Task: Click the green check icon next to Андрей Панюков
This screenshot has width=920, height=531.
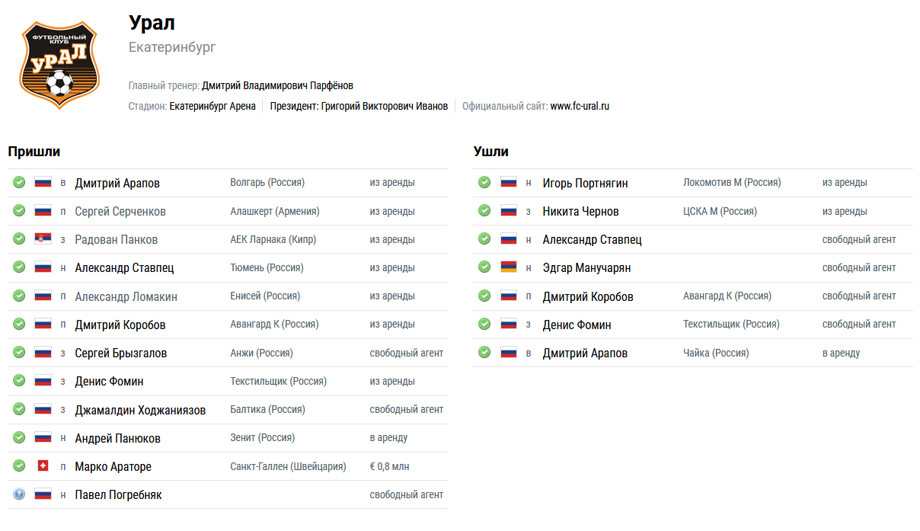Action: pos(19,437)
